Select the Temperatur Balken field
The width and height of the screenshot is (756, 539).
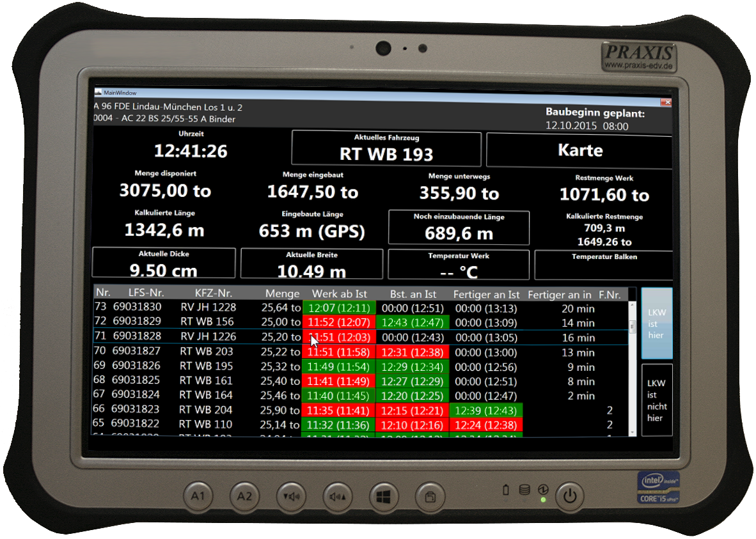pos(604,265)
